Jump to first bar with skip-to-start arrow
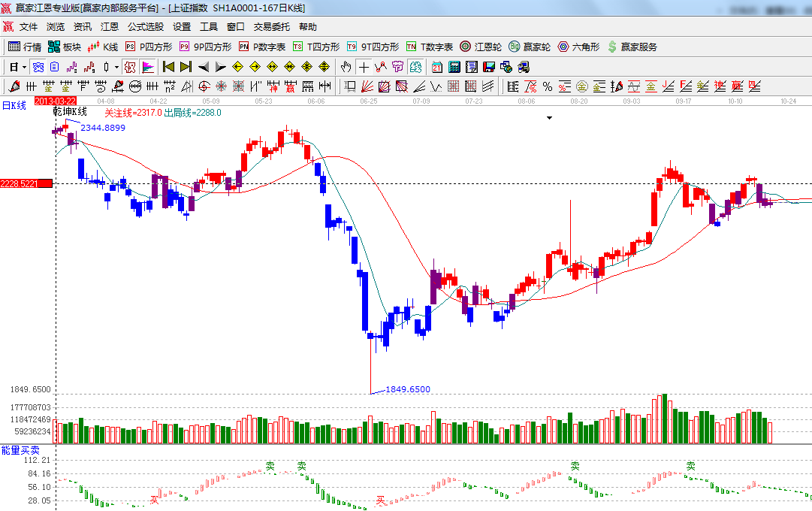 [168, 67]
